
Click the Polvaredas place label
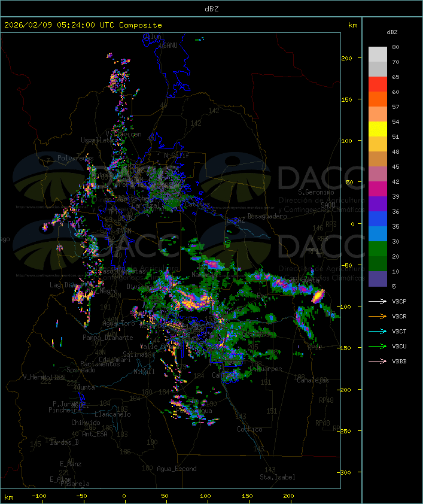tap(75, 158)
